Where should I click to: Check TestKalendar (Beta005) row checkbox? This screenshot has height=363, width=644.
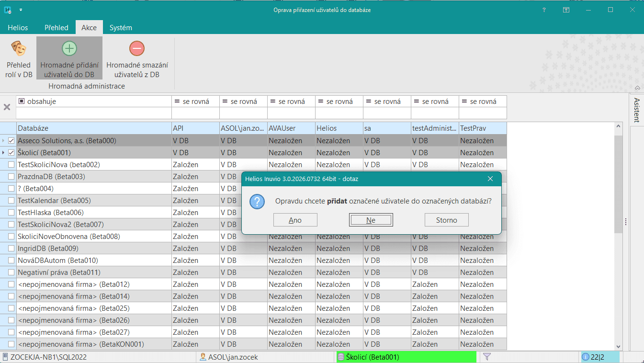pyautogui.click(x=11, y=201)
